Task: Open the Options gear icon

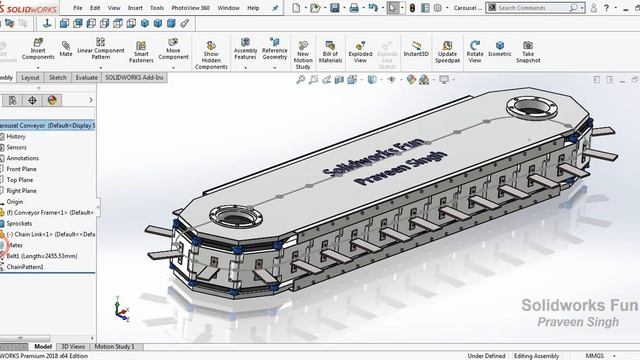Action: tap(438, 8)
